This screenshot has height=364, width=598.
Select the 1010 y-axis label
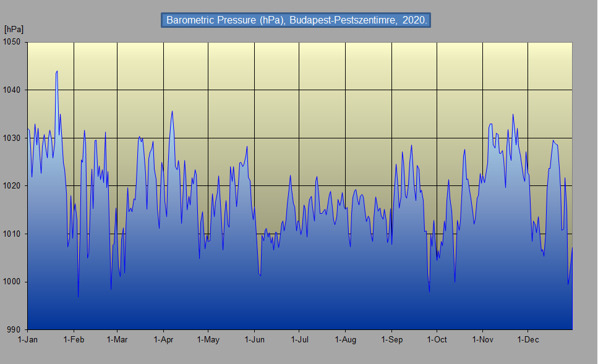click(12, 234)
